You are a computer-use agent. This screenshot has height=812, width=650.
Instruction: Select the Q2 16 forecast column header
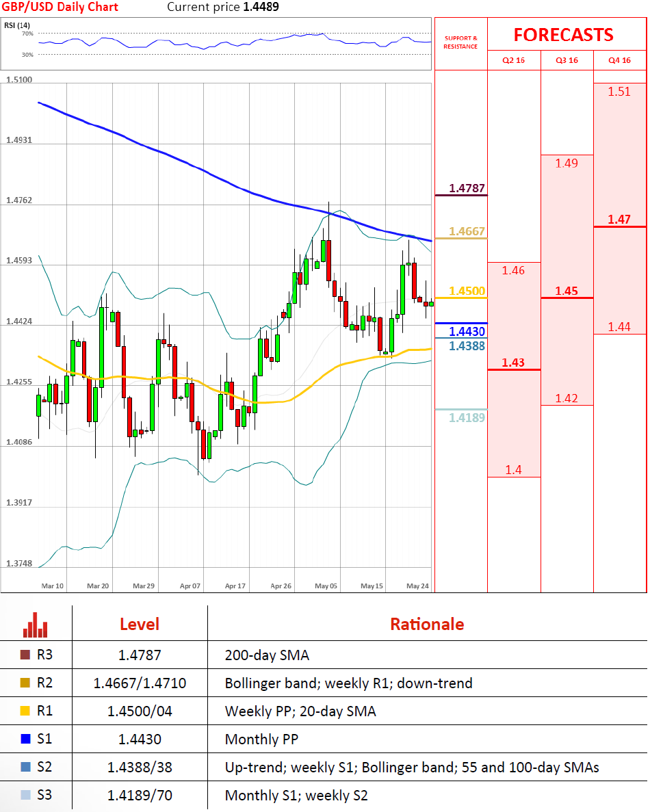point(514,60)
